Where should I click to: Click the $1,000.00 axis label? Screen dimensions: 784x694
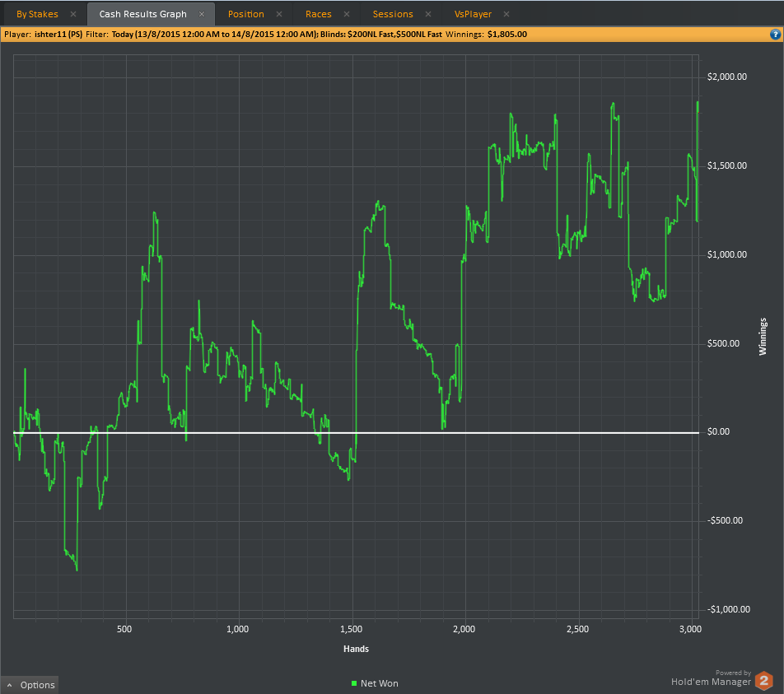pos(727,255)
